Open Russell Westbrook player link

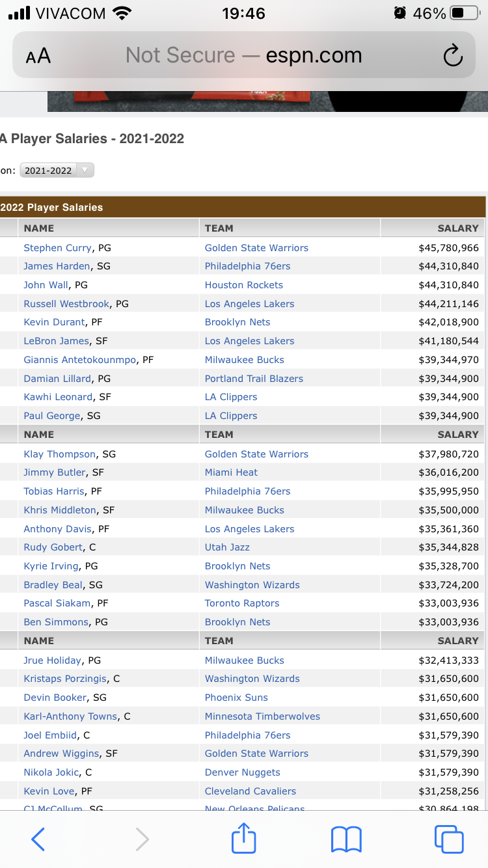click(67, 304)
